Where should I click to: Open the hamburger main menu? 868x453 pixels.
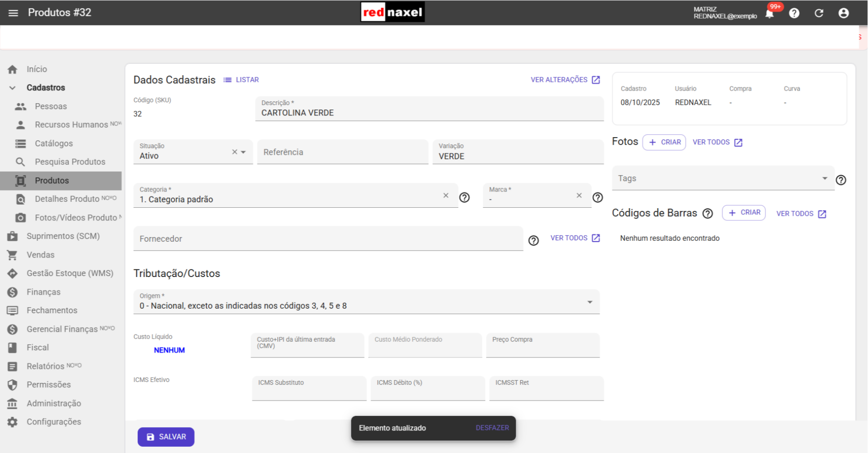(x=13, y=13)
